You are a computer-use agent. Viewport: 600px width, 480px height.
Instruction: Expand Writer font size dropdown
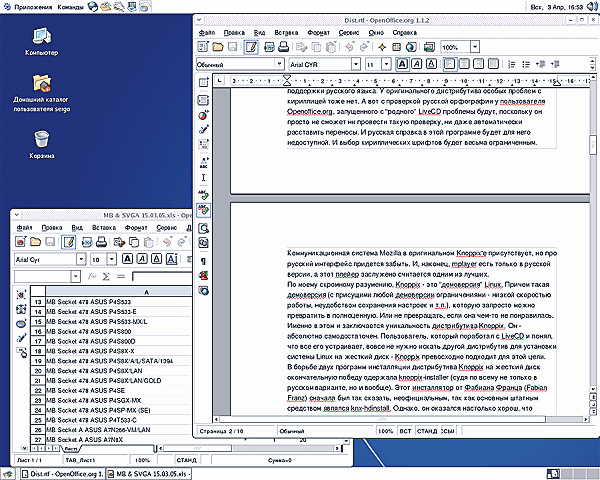coord(386,64)
